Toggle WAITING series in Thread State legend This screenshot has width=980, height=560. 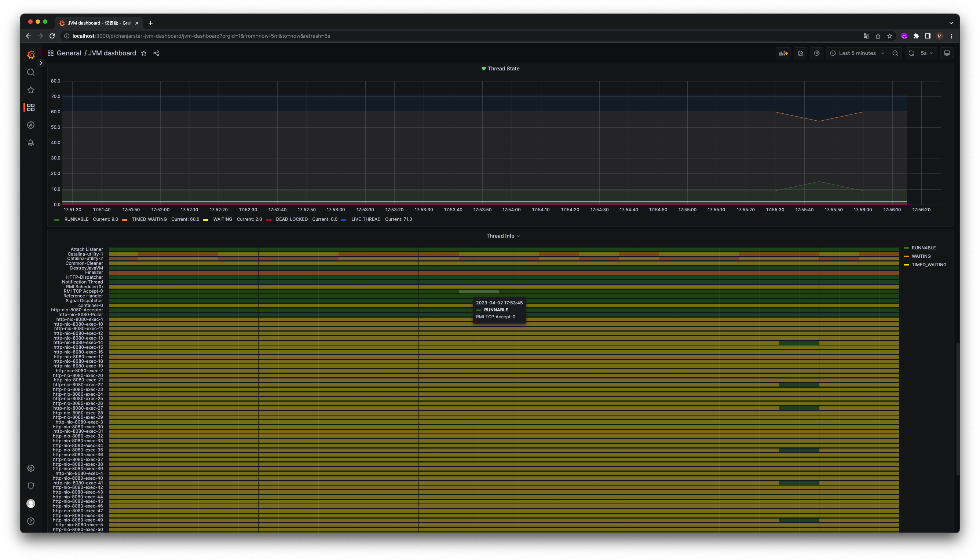(223, 219)
